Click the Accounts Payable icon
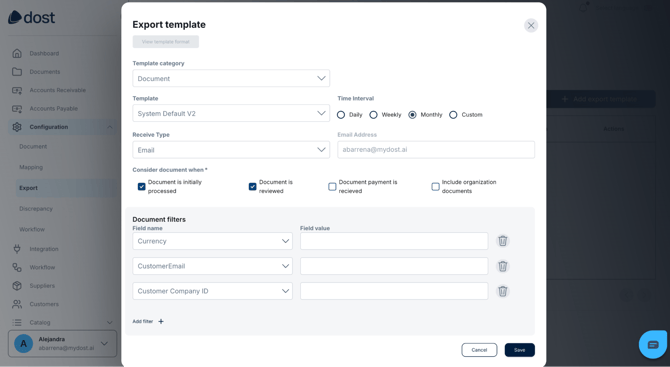Viewport: 670px width, 367px height. coord(17,109)
